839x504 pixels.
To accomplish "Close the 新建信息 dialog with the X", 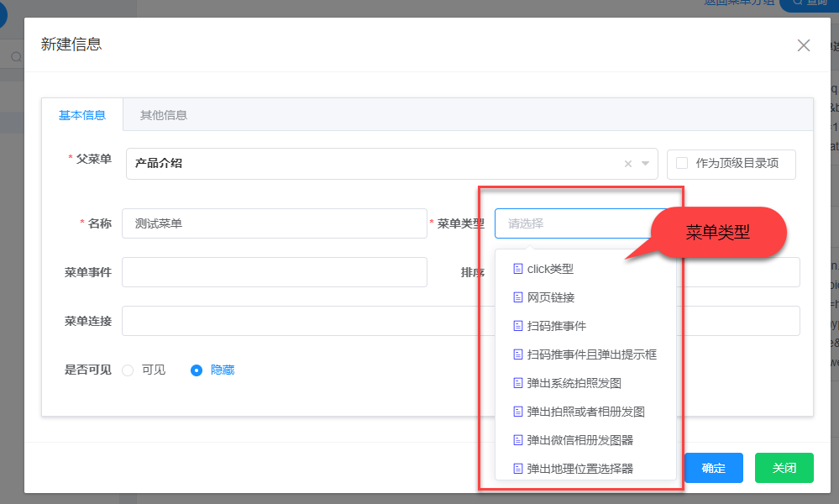I will (803, 45).
